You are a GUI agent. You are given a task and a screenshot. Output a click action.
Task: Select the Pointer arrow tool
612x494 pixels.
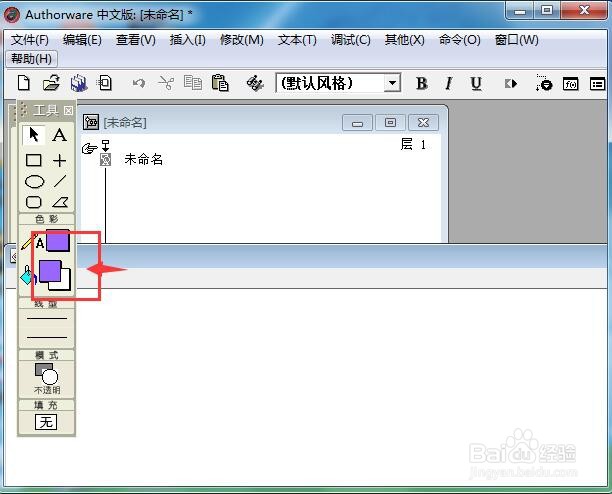click(x=34, y=135)
